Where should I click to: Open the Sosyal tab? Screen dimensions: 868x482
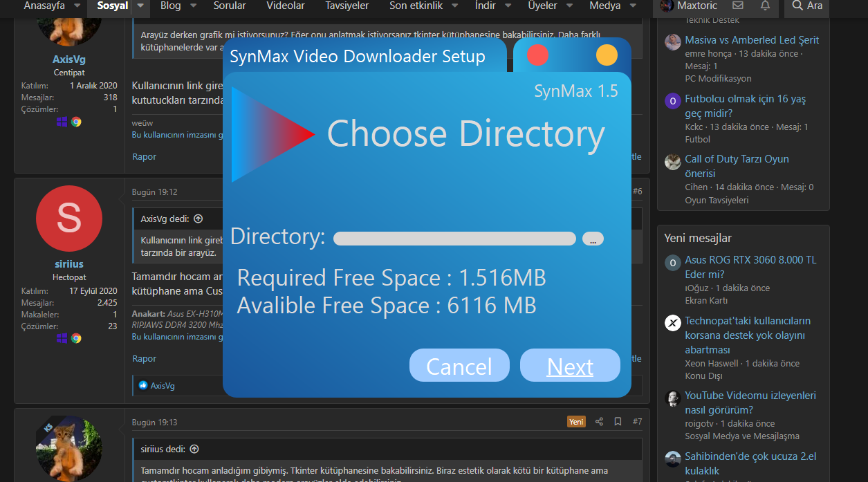click(113, 6)
